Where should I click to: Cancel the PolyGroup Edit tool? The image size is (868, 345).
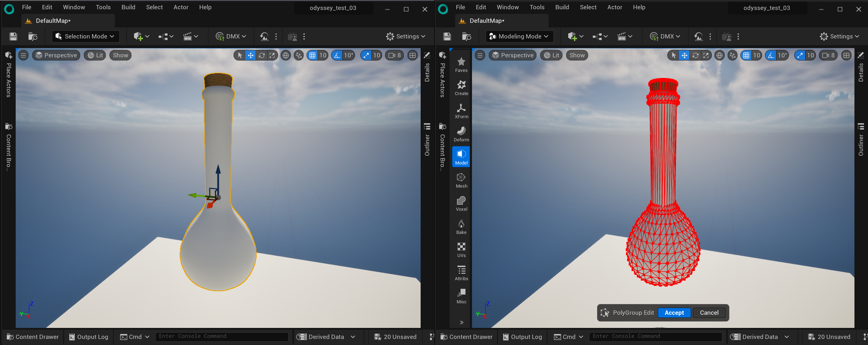point(709,313)
